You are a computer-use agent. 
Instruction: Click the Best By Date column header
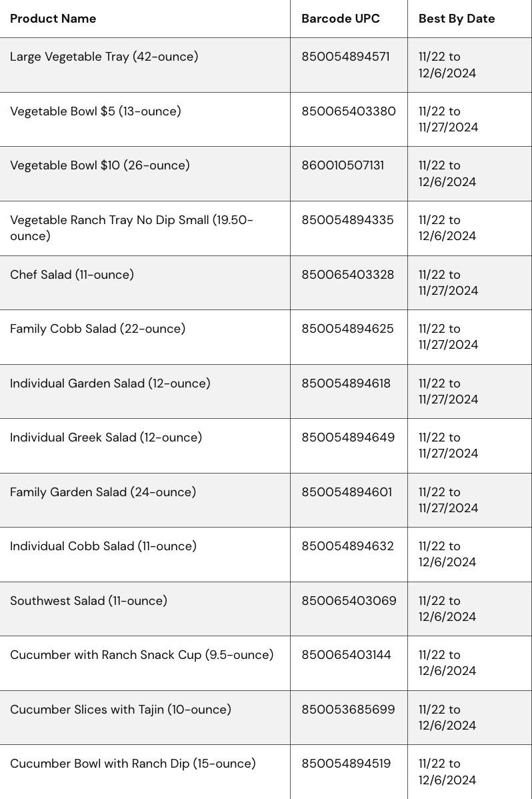coord(457,19)
